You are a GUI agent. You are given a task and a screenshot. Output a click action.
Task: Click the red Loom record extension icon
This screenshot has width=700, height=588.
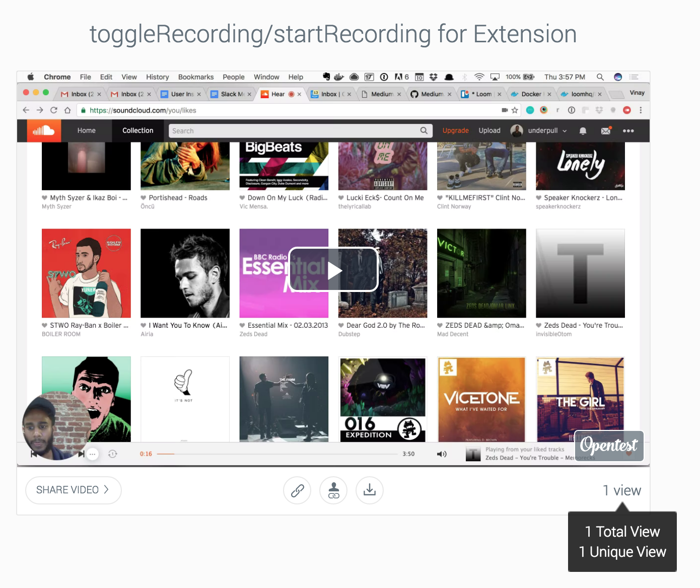(627, 110)
